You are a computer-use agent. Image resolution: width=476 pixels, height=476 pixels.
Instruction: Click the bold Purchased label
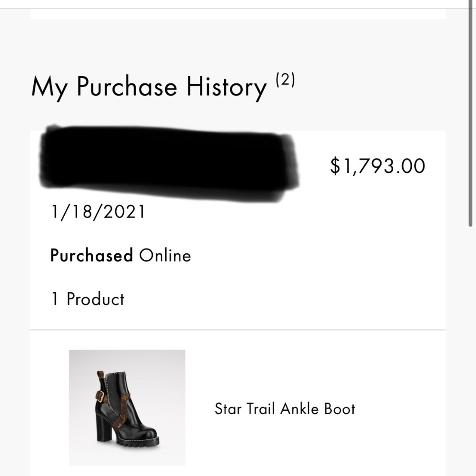click(x=91, y=256)
